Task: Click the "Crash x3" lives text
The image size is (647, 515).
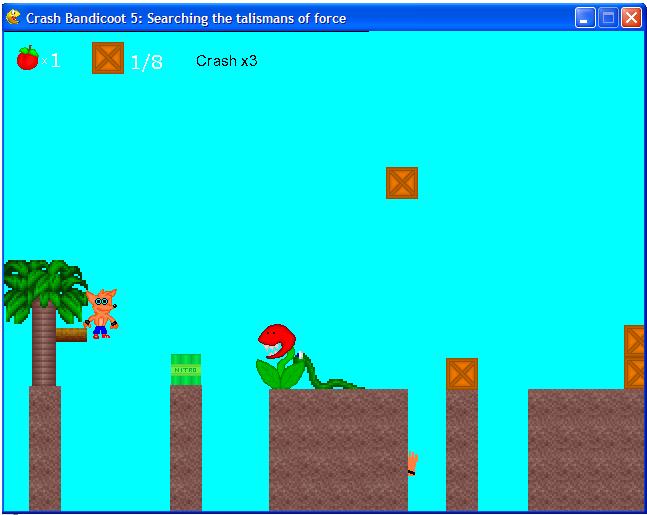Action: click(226, 60)
